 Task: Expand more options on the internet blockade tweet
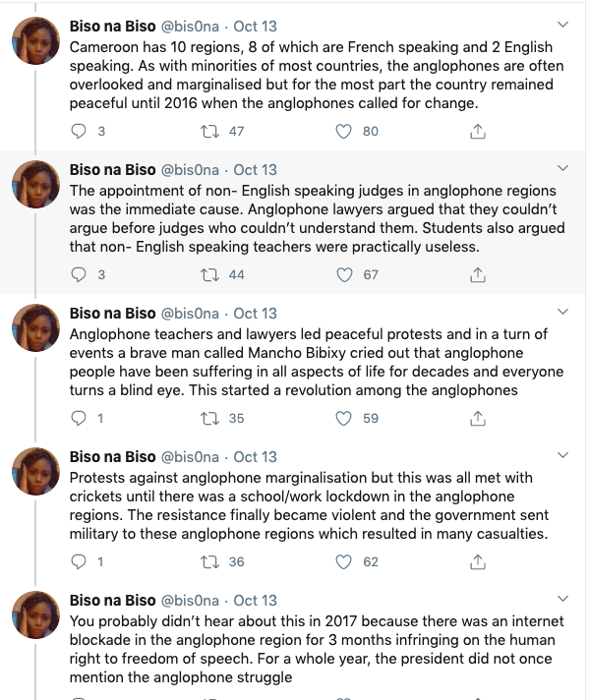tap(563, 599)
